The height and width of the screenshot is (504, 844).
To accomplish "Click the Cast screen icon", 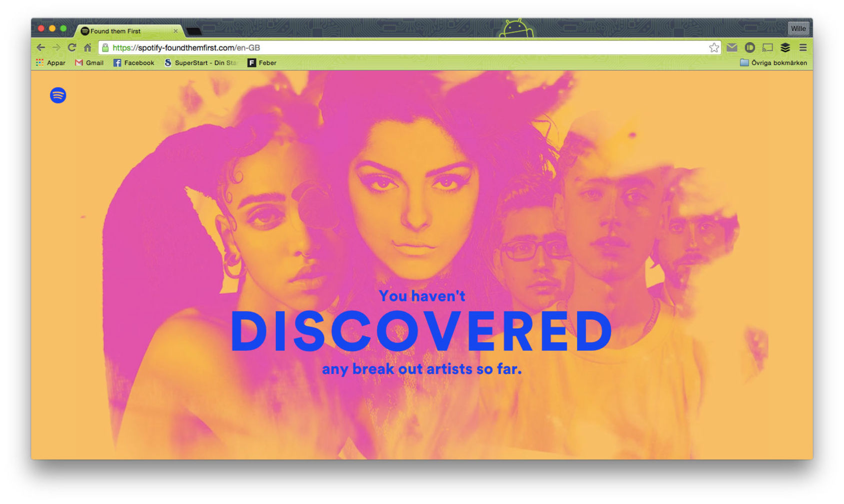I will 767,47.
